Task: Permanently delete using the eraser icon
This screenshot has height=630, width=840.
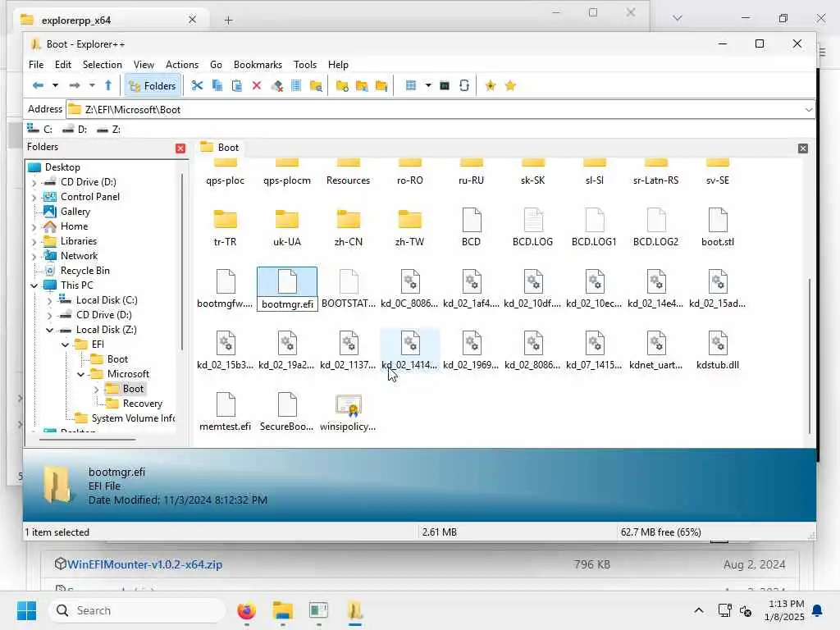Action: point(276,85)
